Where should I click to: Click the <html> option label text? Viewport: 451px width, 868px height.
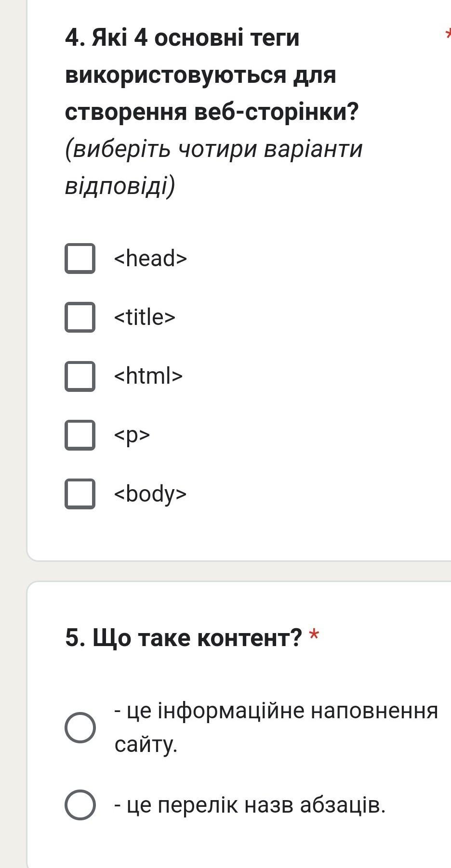(148, 376)
